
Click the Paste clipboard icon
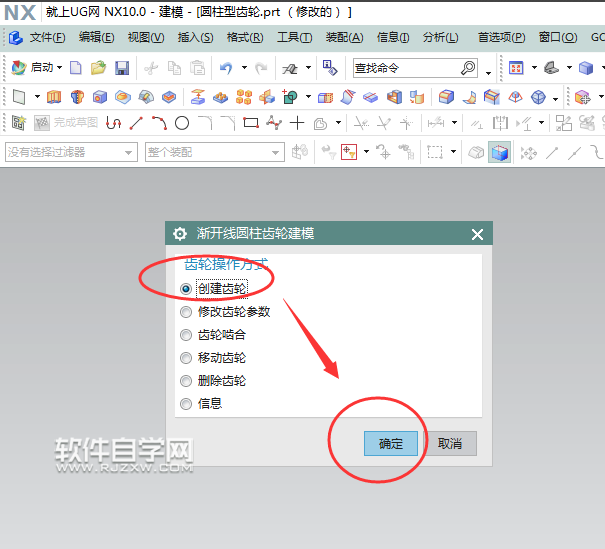(x=197, y=68)
